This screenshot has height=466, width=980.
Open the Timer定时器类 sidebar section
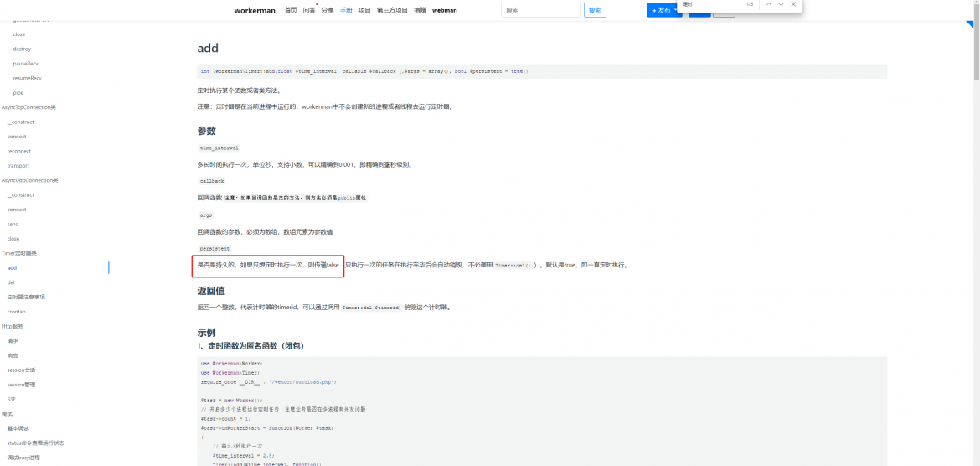pyautogui.click(x=18, y=253)
